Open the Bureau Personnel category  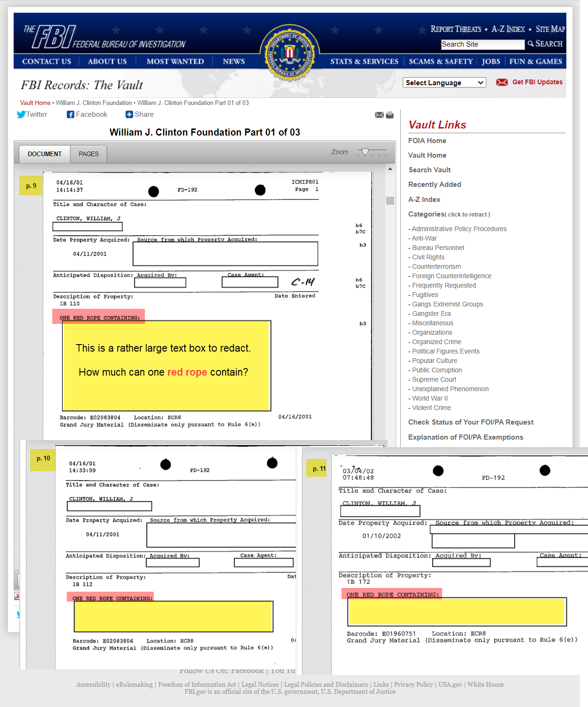[x=438, y=248]
